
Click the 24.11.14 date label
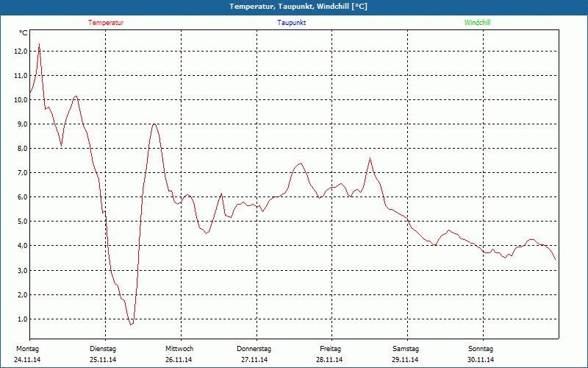coord(27,360)
